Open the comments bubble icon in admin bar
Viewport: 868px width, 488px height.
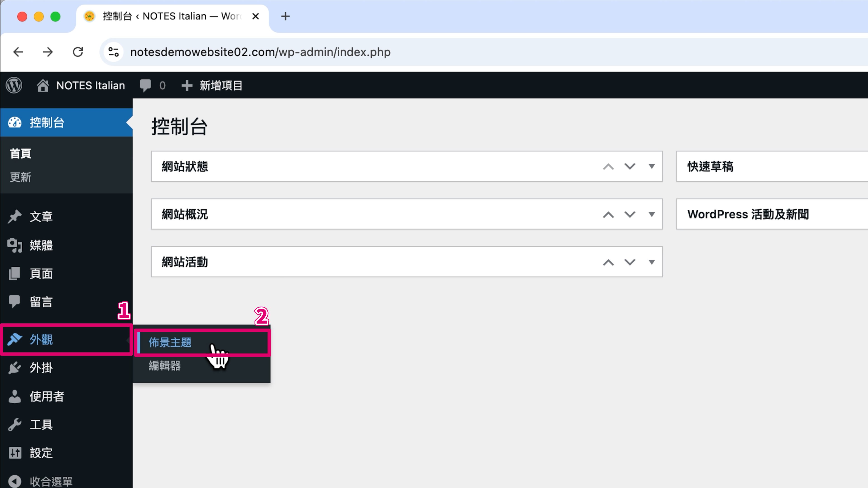pos(146,85)
